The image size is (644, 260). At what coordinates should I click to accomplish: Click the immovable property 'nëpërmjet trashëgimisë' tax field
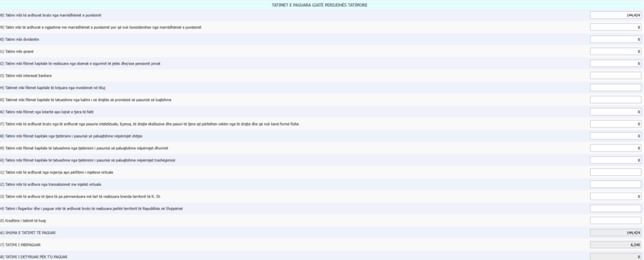point(615,160)
